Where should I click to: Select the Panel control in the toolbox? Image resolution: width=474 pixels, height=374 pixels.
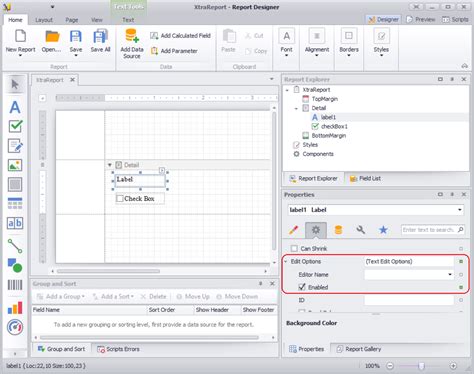tap(15, 184)
